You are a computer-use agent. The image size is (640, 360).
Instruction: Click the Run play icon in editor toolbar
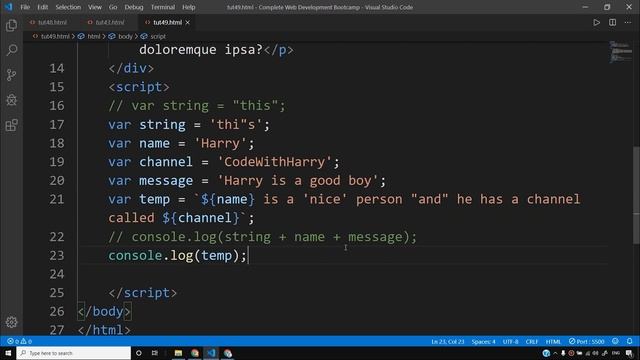[596, 22]
